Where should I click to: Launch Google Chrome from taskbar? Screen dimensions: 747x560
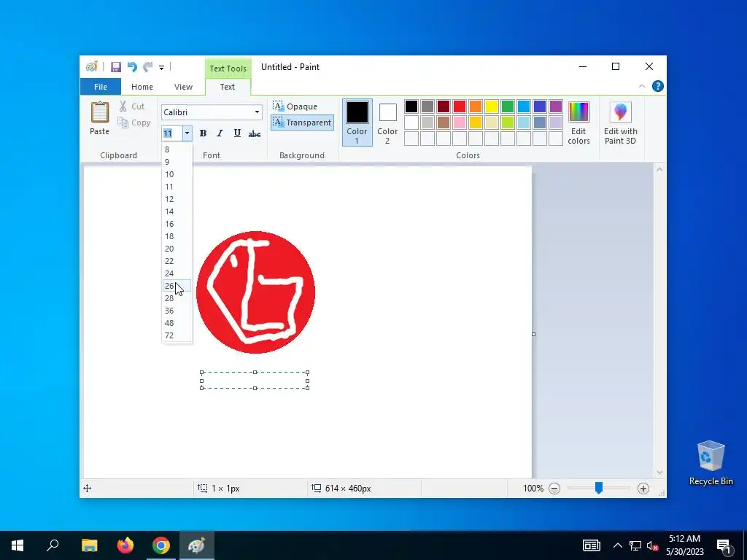(x=161, y=545)
